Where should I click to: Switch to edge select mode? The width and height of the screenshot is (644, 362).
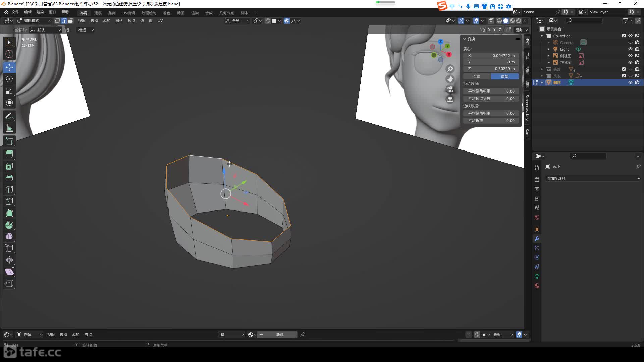coord(64,21)
